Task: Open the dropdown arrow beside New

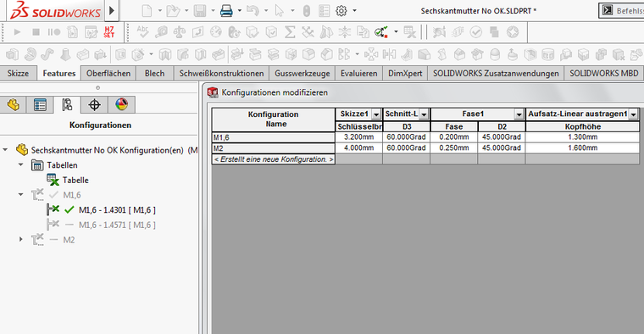Action: [160, 11]
